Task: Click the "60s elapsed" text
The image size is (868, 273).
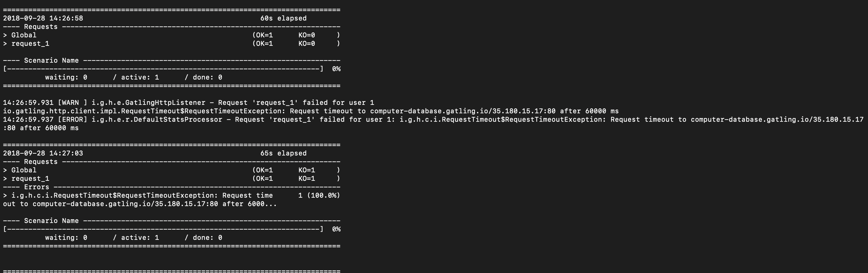Action: click(x=283, y=18)
